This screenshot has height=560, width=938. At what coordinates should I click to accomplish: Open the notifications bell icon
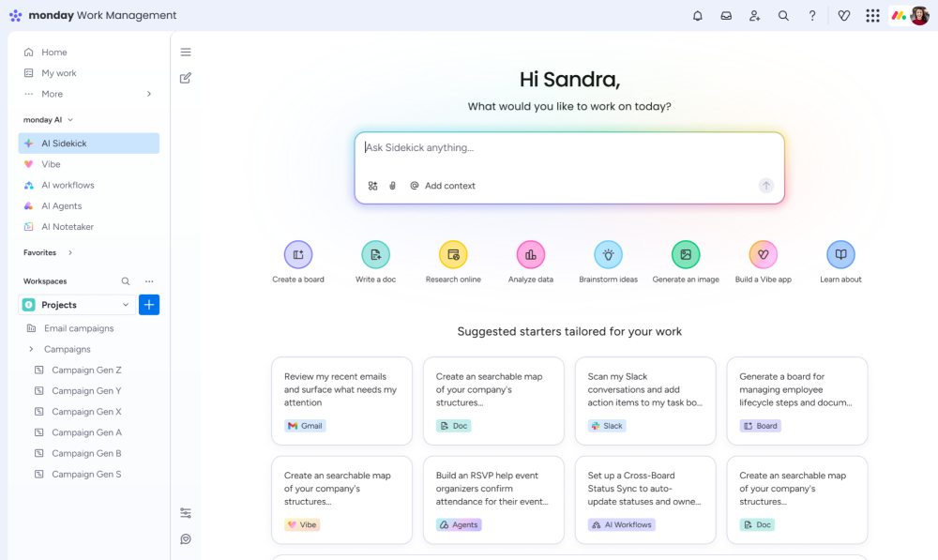point(697,16)
